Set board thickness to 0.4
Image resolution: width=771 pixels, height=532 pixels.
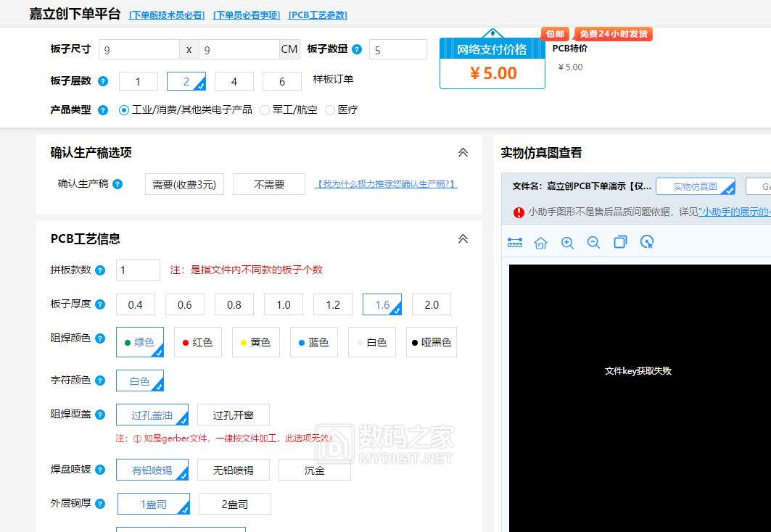[135, 304]
